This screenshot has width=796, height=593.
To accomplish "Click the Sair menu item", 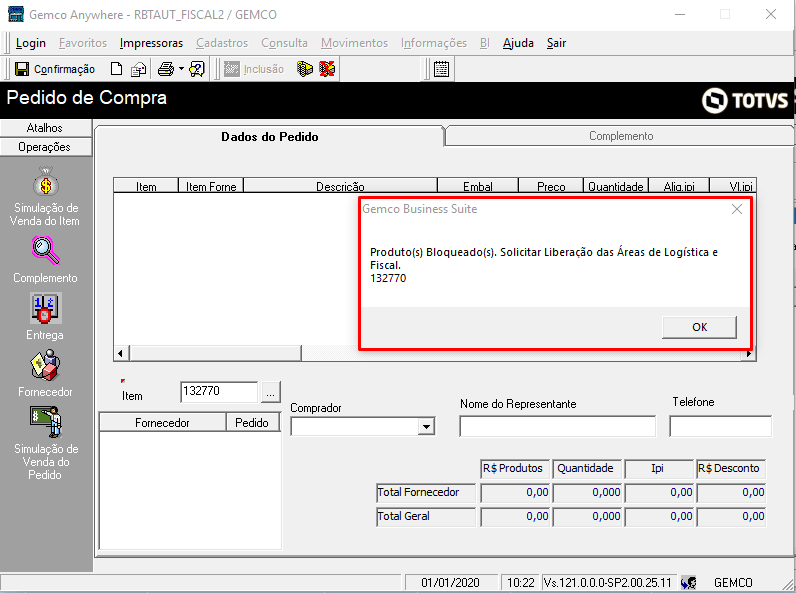I will [556, 43].
